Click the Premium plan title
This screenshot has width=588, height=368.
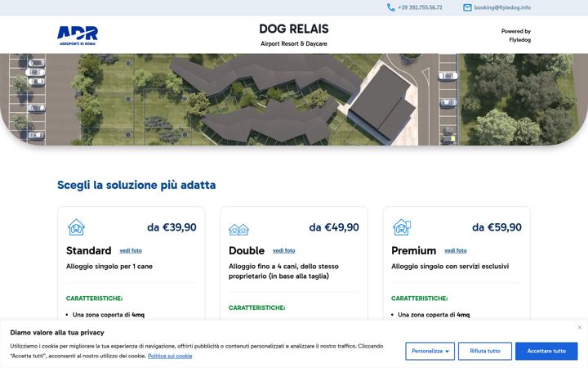pos(413,250)
